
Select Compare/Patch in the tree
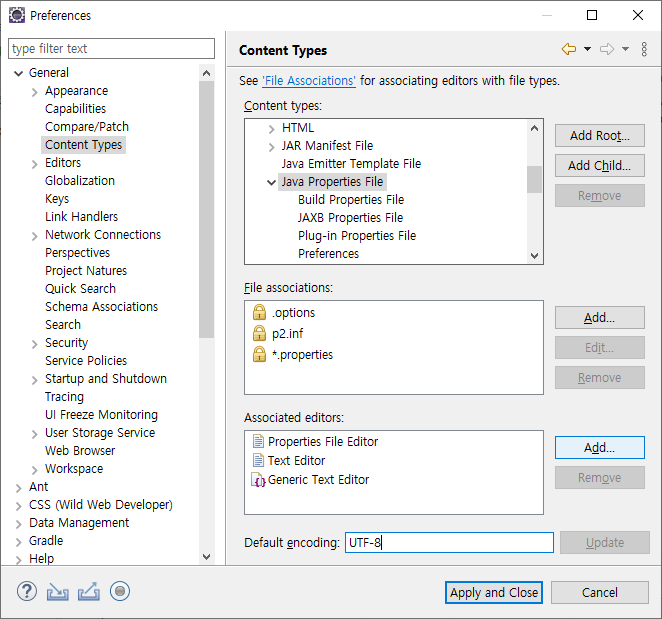click(87, 127)
